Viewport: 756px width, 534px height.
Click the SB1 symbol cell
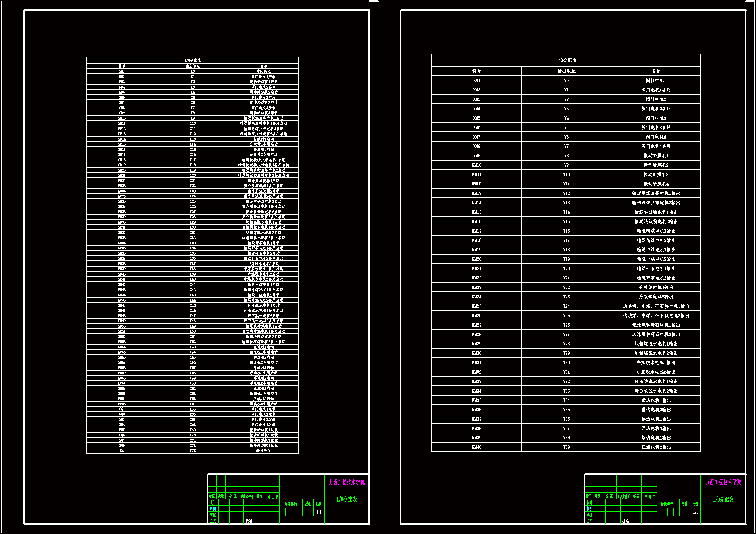[x=122, y=71]
